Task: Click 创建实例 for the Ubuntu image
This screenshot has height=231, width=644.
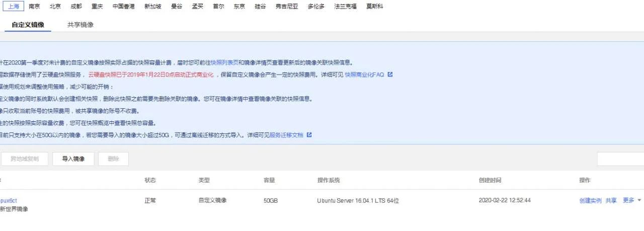Action: (590, 200)
